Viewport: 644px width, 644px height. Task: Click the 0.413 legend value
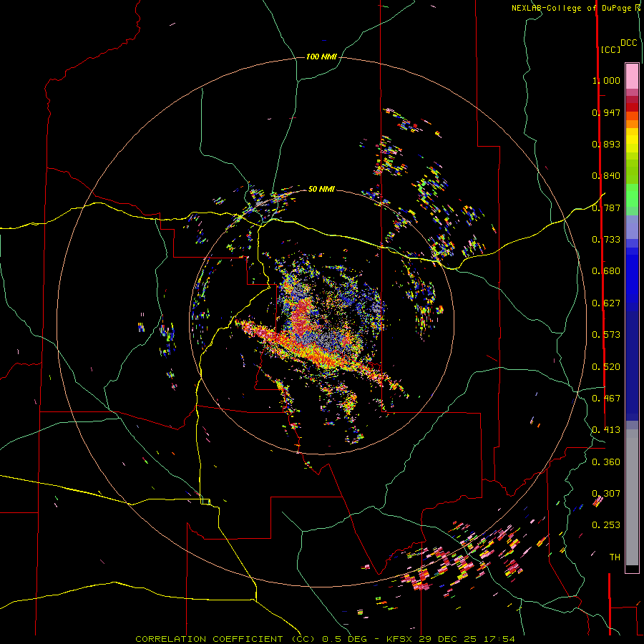click(x=606, y=430)
